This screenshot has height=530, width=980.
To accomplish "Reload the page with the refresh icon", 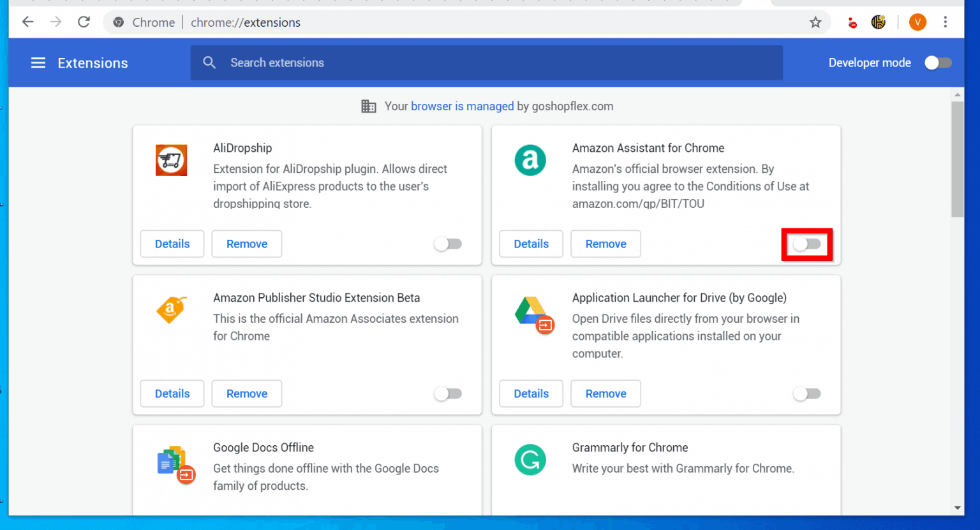I will tap(84, 22).
